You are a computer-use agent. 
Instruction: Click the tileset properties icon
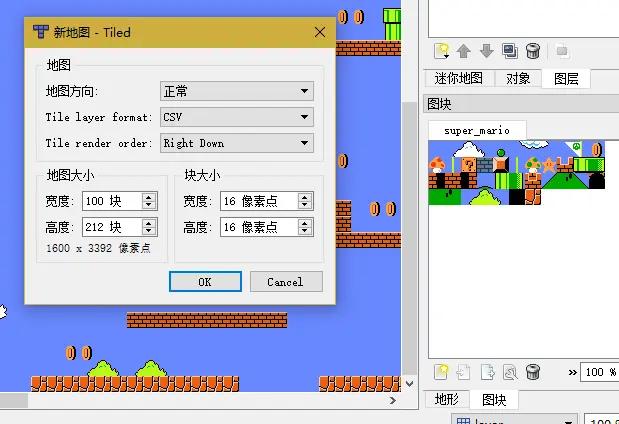coord(510,372)
